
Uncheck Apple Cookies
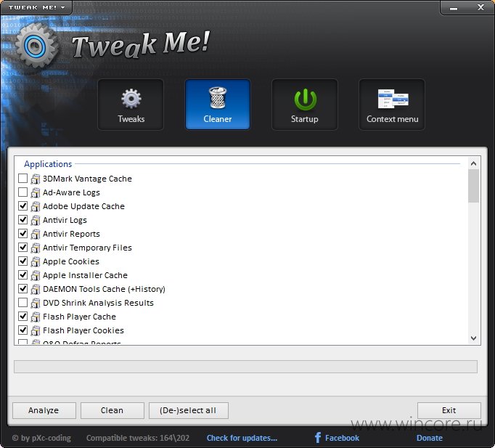(x=22, y=261)
